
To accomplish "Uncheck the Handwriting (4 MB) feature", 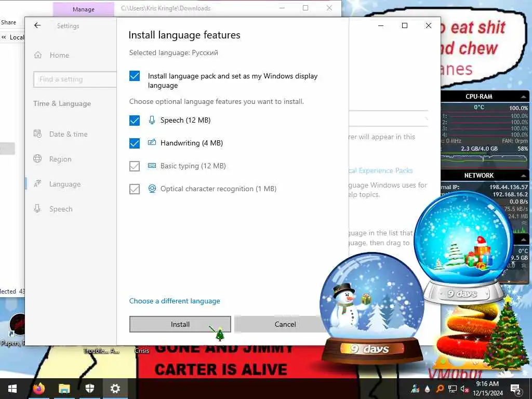I will click(x=135, y=143).
